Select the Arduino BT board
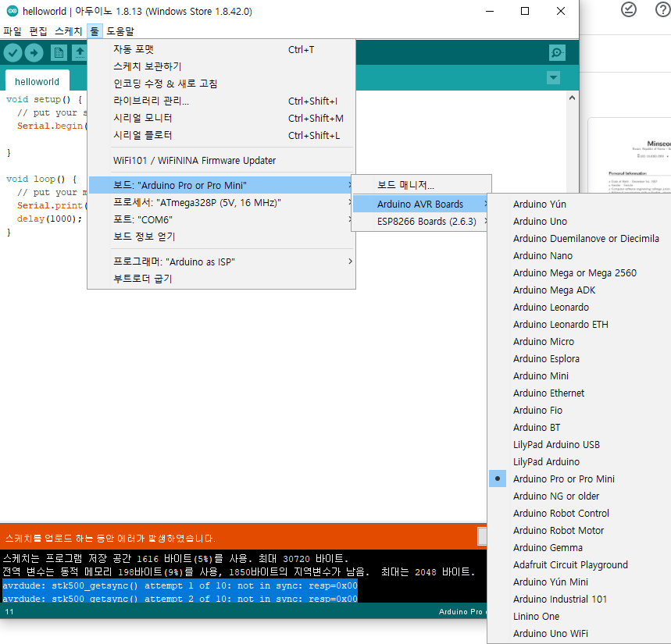671x644 pixels. [x=580, y=427]
